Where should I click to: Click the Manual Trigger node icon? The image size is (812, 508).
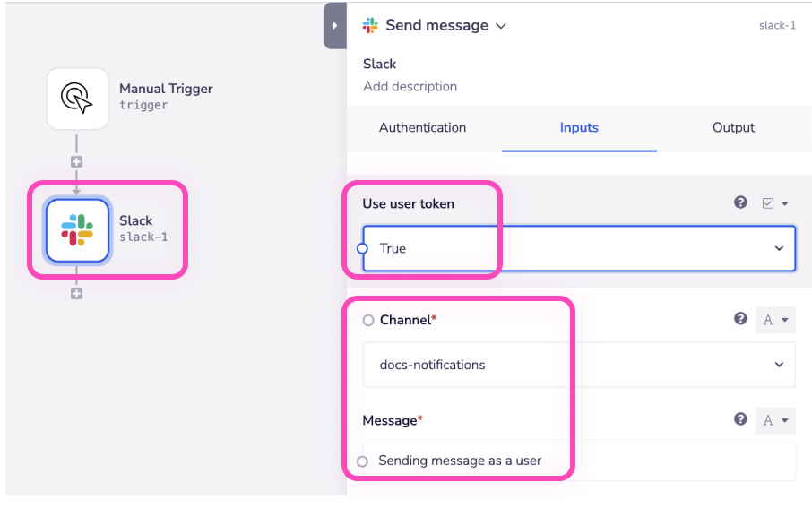tap(77, 98)
